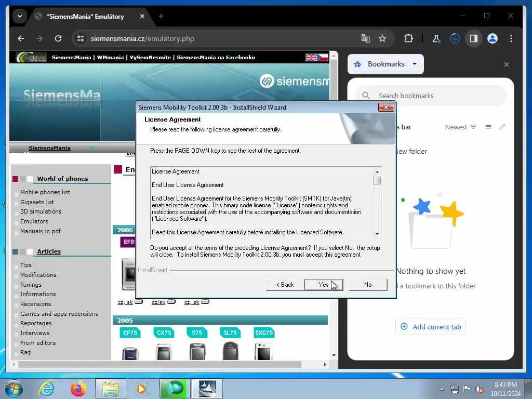Open Games and apps recensions link

pyautogui.click(x=59, y=314)
